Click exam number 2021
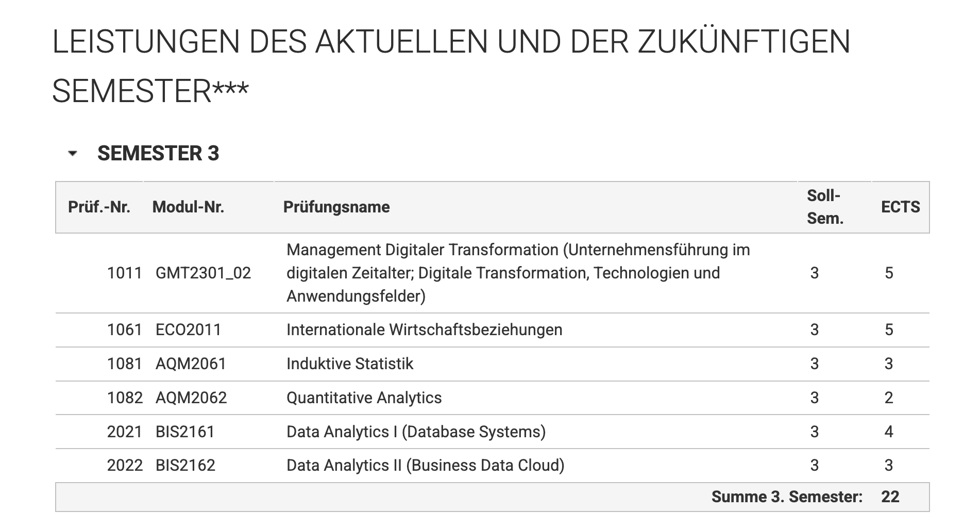 [124, 432]
